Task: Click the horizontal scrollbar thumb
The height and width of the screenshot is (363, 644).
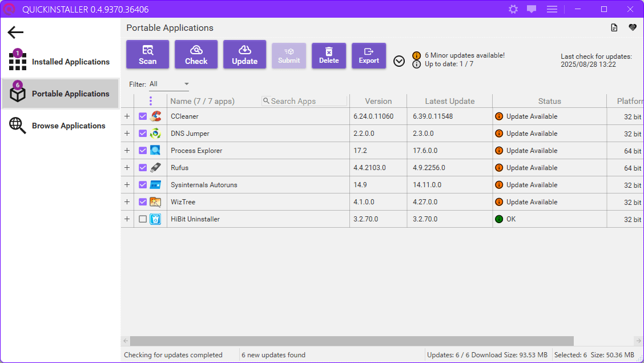Action: [352, 341]
